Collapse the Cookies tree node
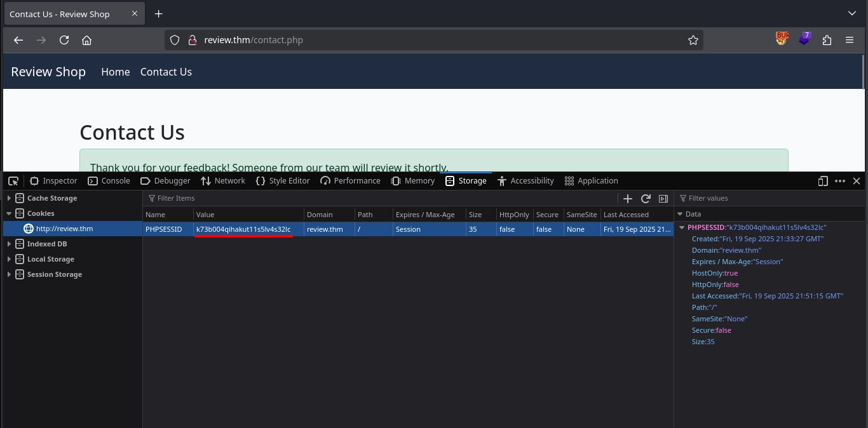Screen dimensions: 868x428 tap(9, 213)
